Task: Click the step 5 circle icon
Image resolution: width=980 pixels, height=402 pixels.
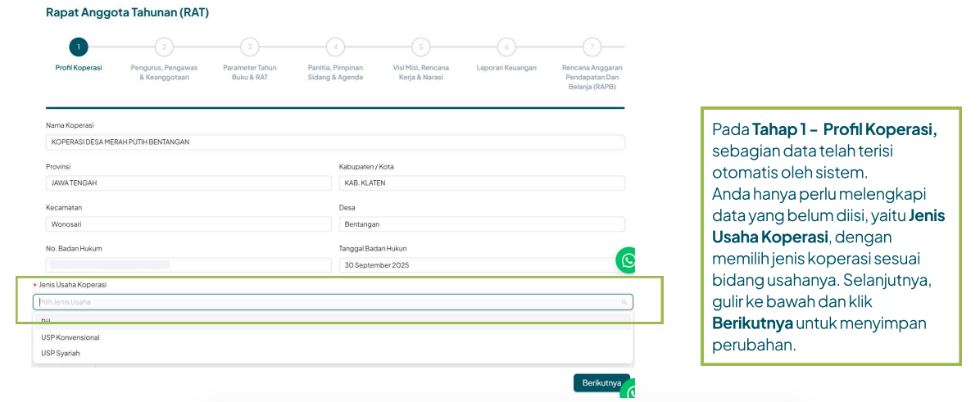Action: click(x=420, y=47)
